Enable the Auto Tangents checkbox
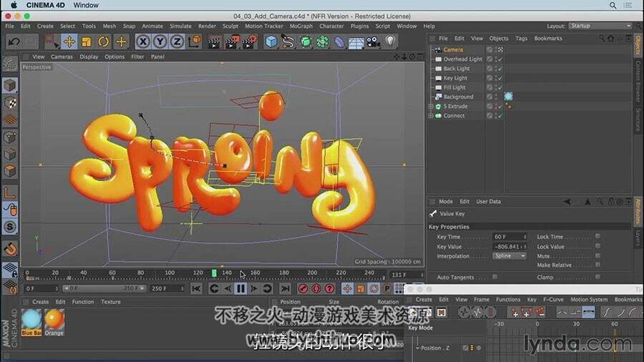Viewport: 644px width, 362px height. tap(495, 277)
